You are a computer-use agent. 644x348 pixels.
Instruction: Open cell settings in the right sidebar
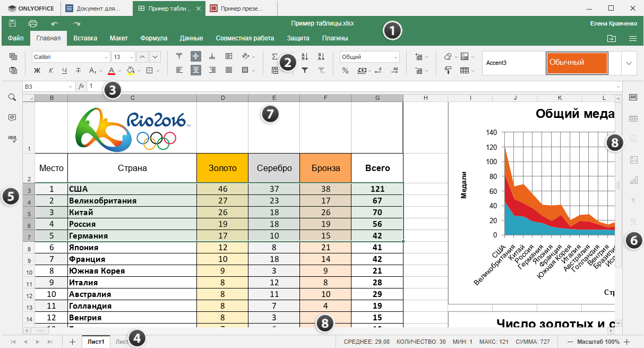[x=633, y=97]
